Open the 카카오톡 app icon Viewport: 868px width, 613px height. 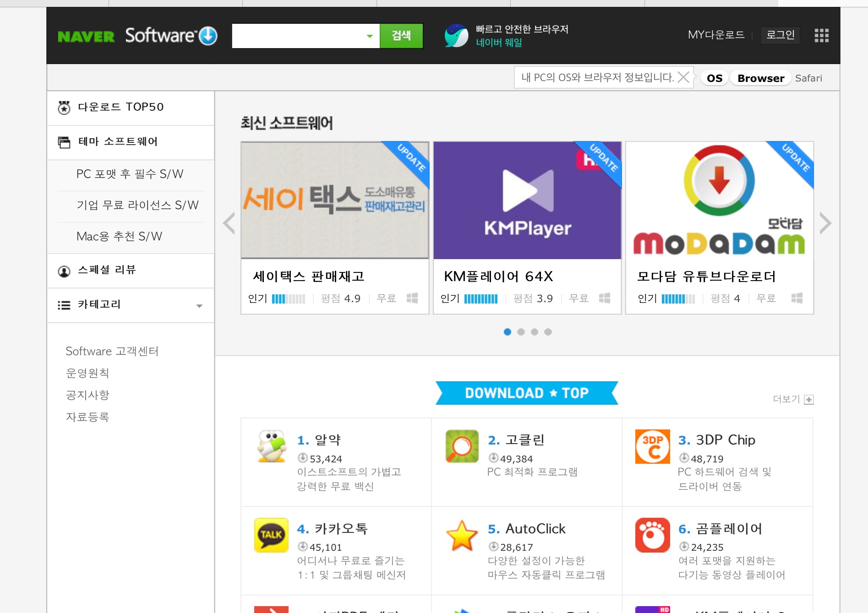coord(271,535)
